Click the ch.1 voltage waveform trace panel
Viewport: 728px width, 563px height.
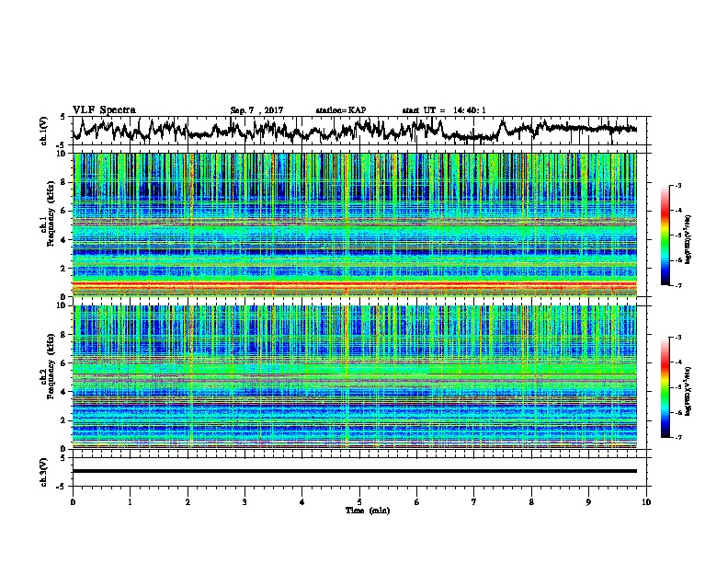coord(359,131)
